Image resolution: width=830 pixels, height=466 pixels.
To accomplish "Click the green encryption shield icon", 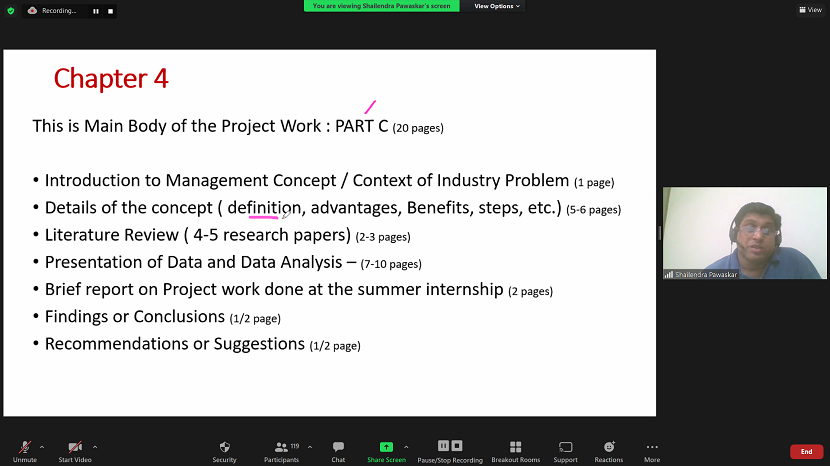I will coord(10,11).
